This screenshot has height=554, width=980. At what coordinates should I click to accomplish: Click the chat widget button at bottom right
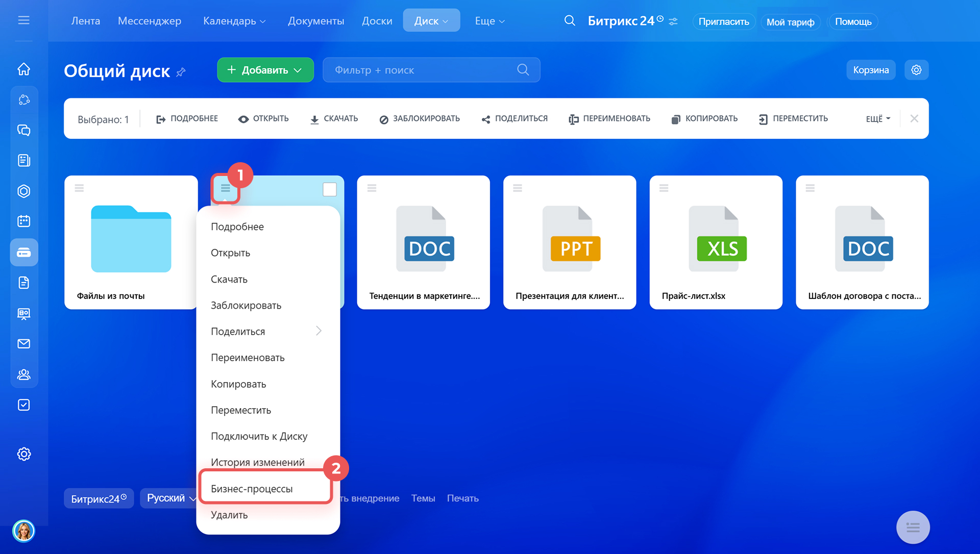point(913,527)
